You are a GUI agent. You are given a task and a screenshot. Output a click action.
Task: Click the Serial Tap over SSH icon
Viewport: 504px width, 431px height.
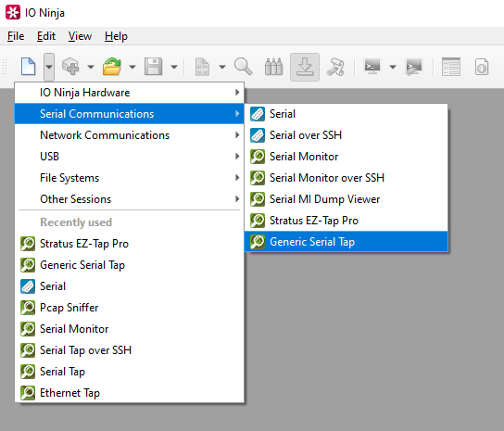(x=28, y=350)
